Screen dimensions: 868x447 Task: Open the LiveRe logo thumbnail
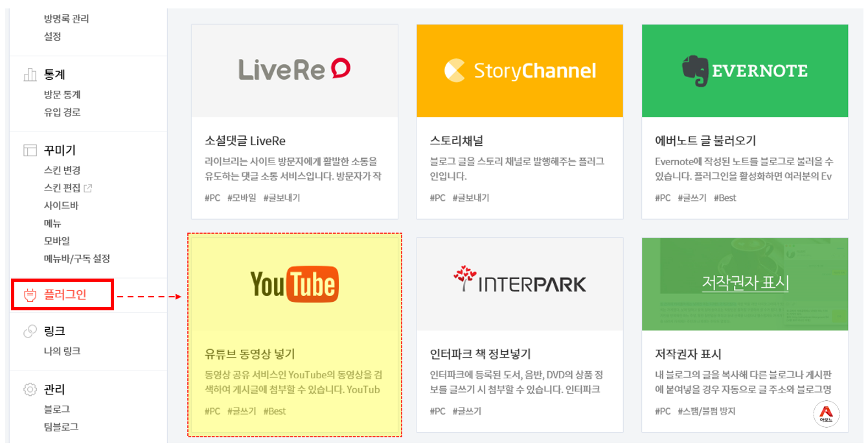pyautogui.click(x=295, y=71)
